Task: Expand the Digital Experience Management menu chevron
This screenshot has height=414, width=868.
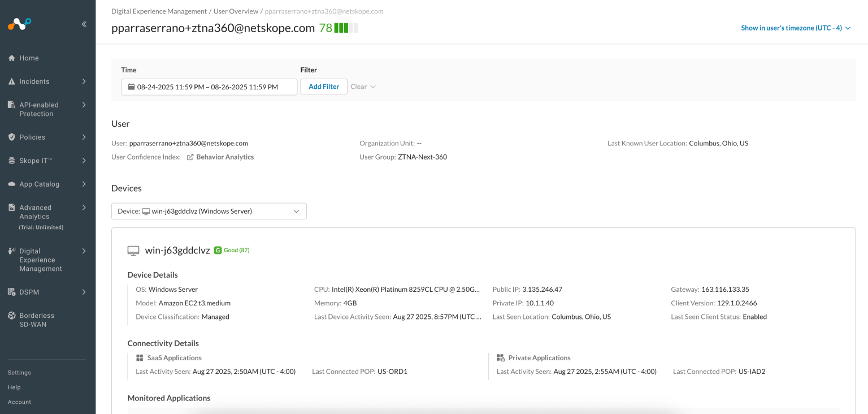Action: coord(84,251)
